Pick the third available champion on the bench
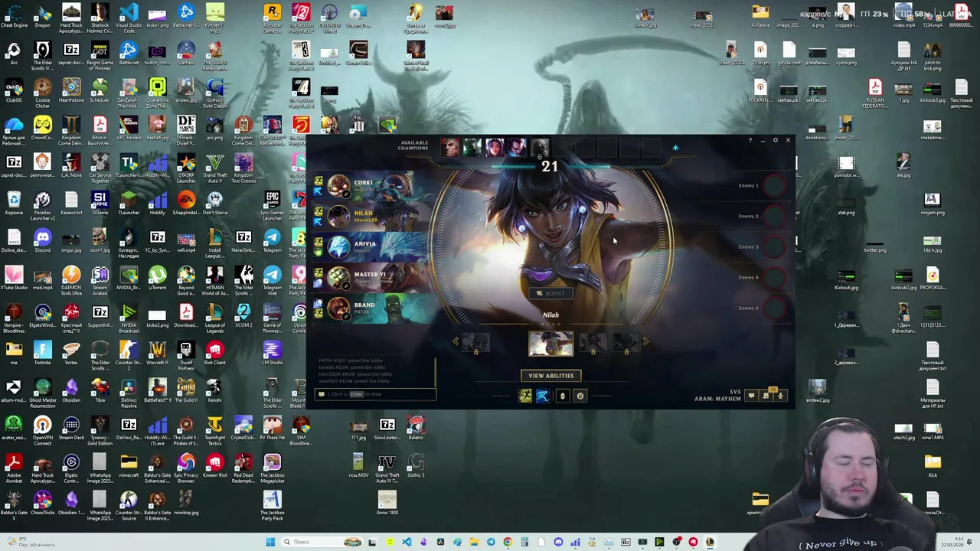980x551 pixels. [x=495, y=147]
